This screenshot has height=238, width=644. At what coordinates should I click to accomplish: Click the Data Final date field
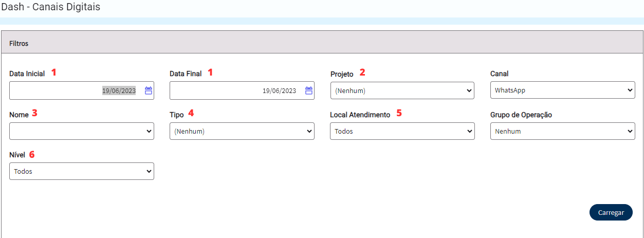(x=242, y=90)
